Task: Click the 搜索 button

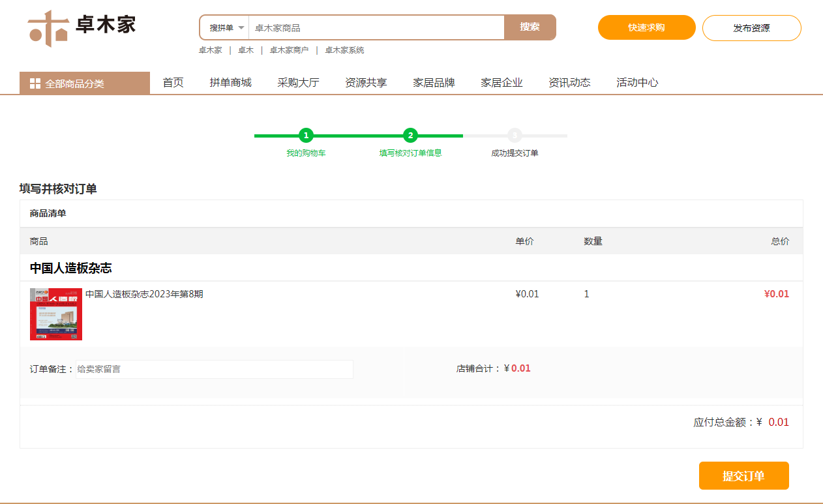Action: [x=530, y=27]
